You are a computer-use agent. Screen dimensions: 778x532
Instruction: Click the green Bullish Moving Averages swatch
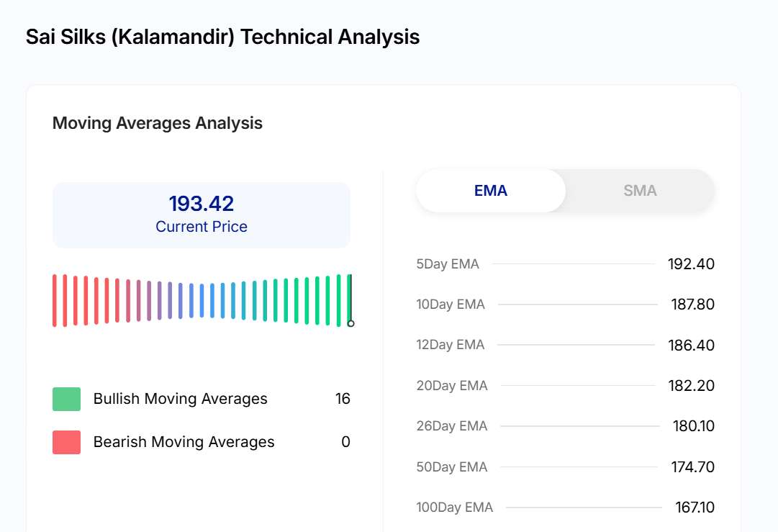click(x=66, y=399)
